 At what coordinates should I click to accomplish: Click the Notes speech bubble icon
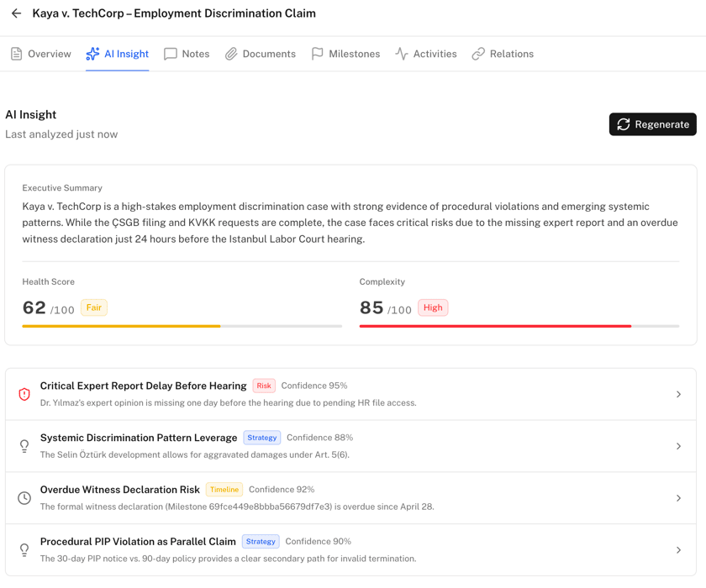click(170, 54)
